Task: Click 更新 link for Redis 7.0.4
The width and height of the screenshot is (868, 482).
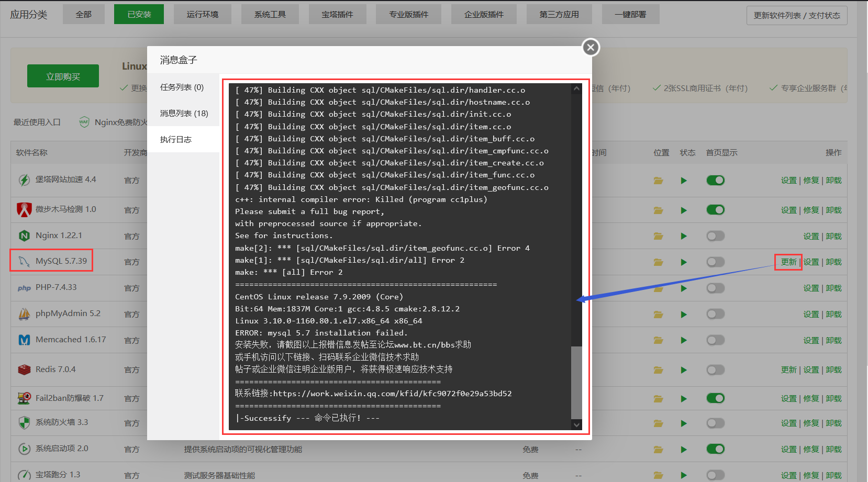Action: click(x=788, y=370)
